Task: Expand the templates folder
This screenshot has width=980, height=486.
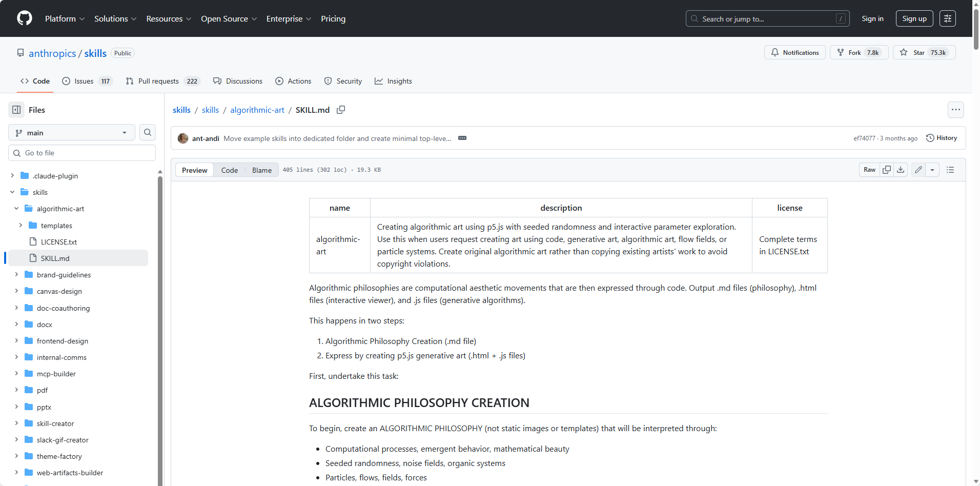Action: (x=21, y=226)
